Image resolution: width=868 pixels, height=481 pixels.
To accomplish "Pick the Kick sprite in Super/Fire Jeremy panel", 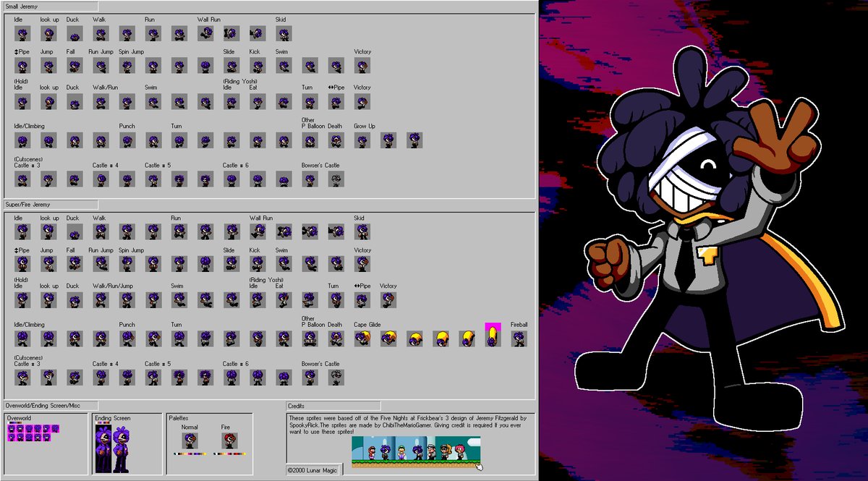I will tap(258, 264).
